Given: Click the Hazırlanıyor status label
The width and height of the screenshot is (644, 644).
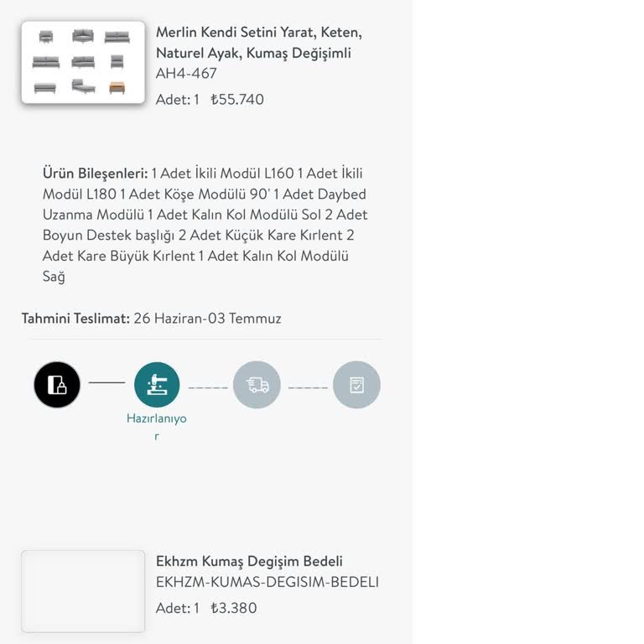Looking at the screenshot, I should (157, 427).
